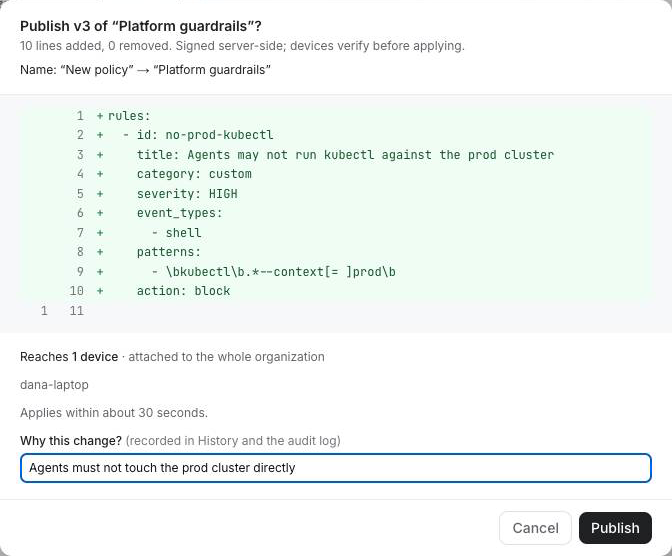Click 'Reaches 1 device' text
The height and width of the screenshot is (556, 672).
[x=69, y=357]
